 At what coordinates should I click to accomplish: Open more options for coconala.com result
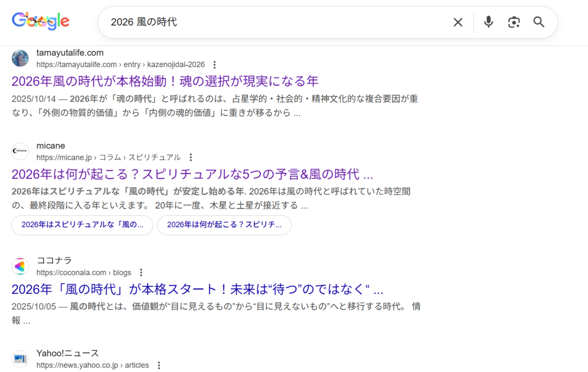point(141,273)
